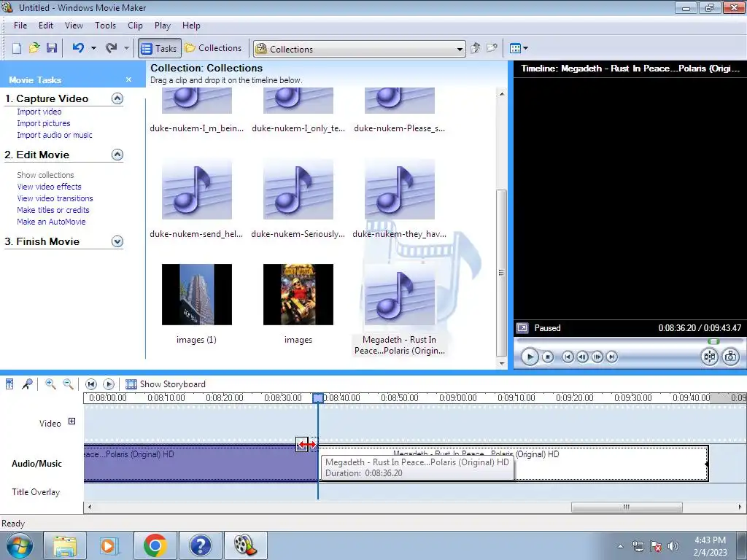The width and height of the screenshot is (747, 560).
Task: Toggle the Collections pane button
Action: [214, 48]
